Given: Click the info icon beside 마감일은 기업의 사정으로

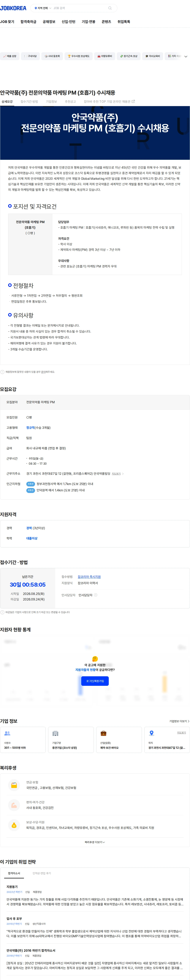Looking at the screenshot, I should click(2, 612).
